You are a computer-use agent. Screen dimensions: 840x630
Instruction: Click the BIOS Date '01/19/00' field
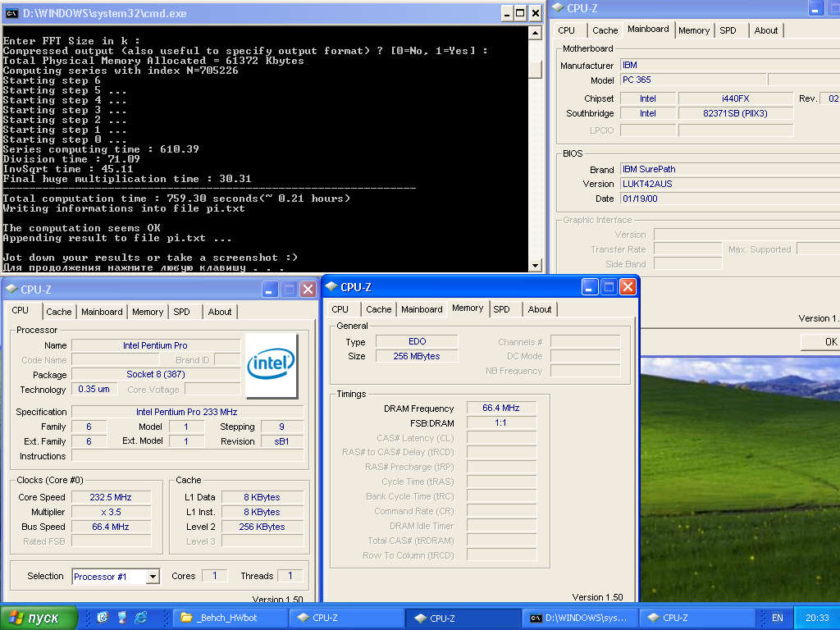(729, 199)
